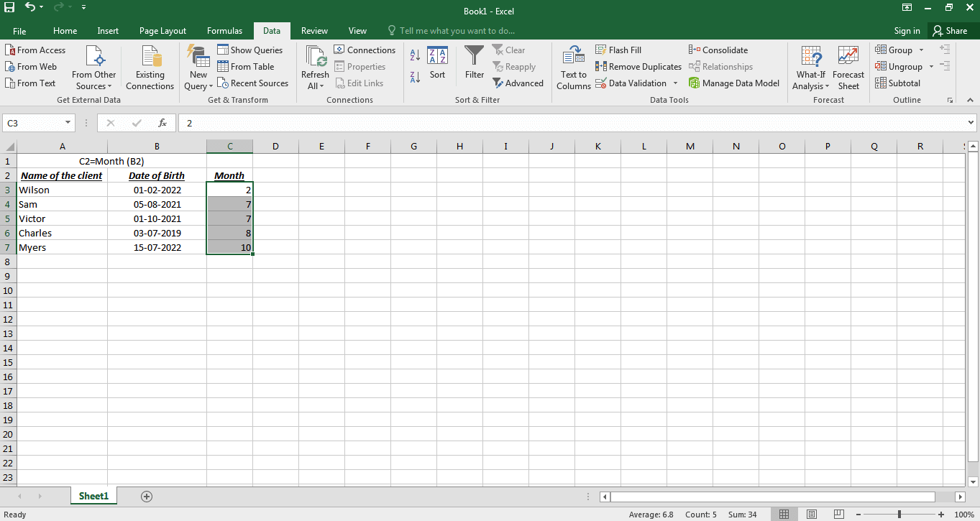
Task: Open Advanced filter options
Action: pos(518,83)
